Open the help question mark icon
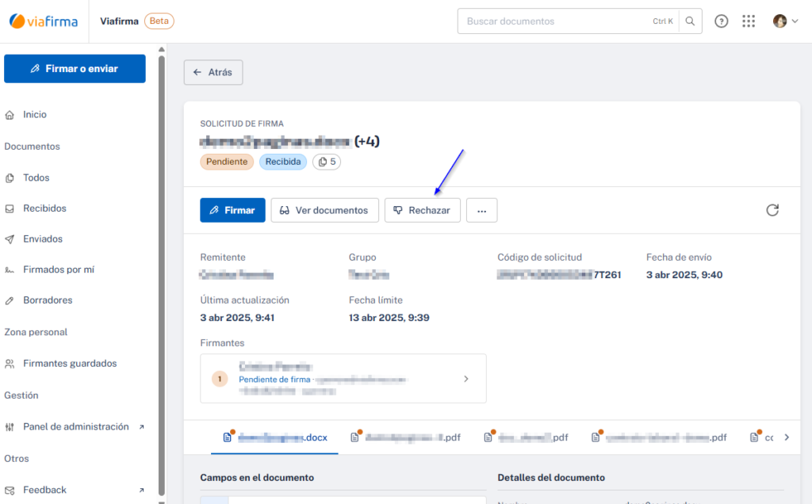Screen dimensions: 812x504 pyautogui.click(x=722, y=21)
